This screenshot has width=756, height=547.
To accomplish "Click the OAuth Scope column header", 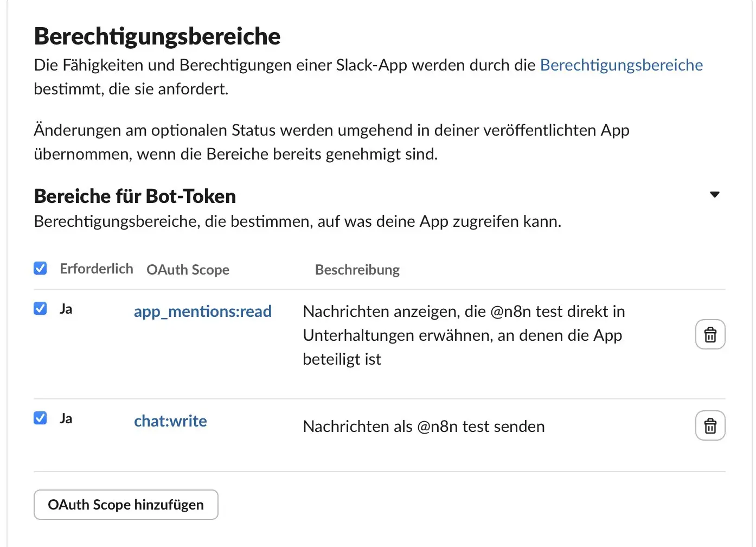I will [188, 270].
